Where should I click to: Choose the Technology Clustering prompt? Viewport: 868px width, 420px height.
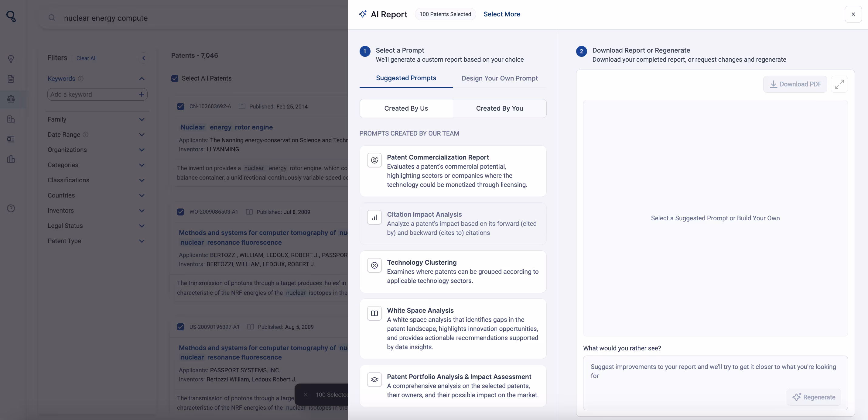[453, 272]
